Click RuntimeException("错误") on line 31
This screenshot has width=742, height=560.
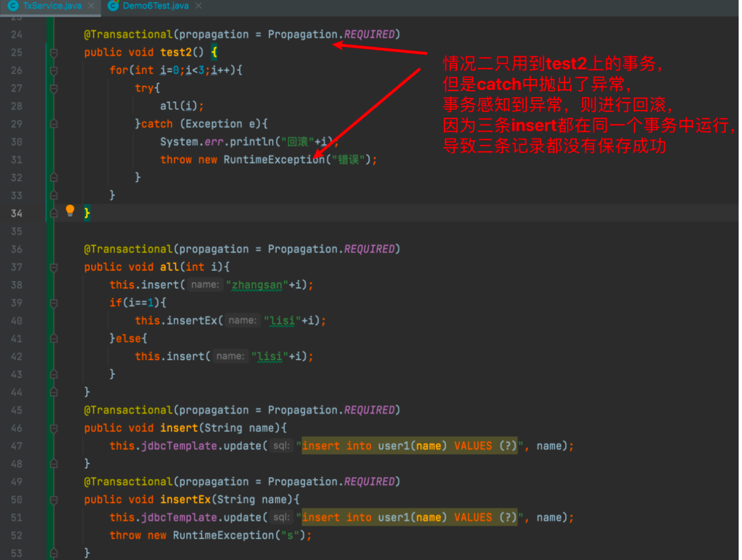click(x=297, y=160)
